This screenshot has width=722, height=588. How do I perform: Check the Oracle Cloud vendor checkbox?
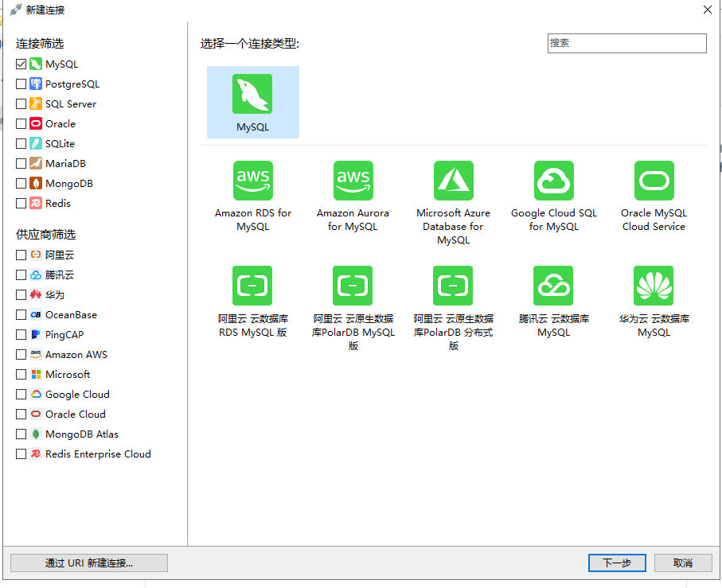[21, 414]
